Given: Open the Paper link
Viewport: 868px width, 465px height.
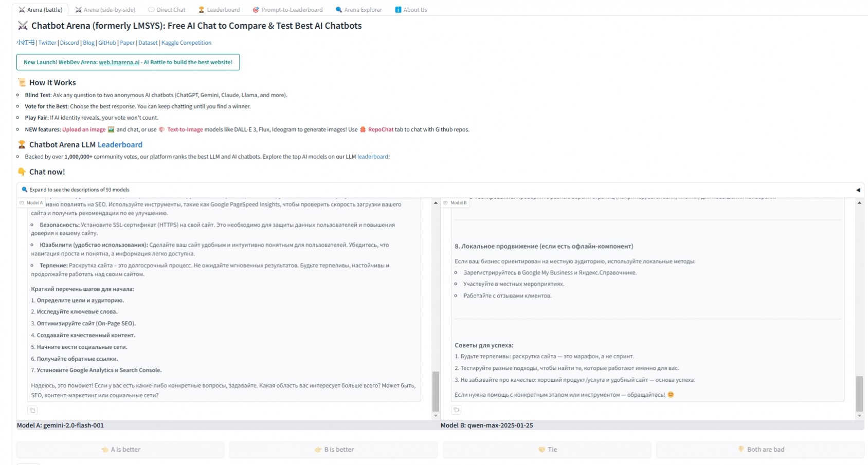Looking at the screenshot, I should pyautogui.click(x=127, y=43).
